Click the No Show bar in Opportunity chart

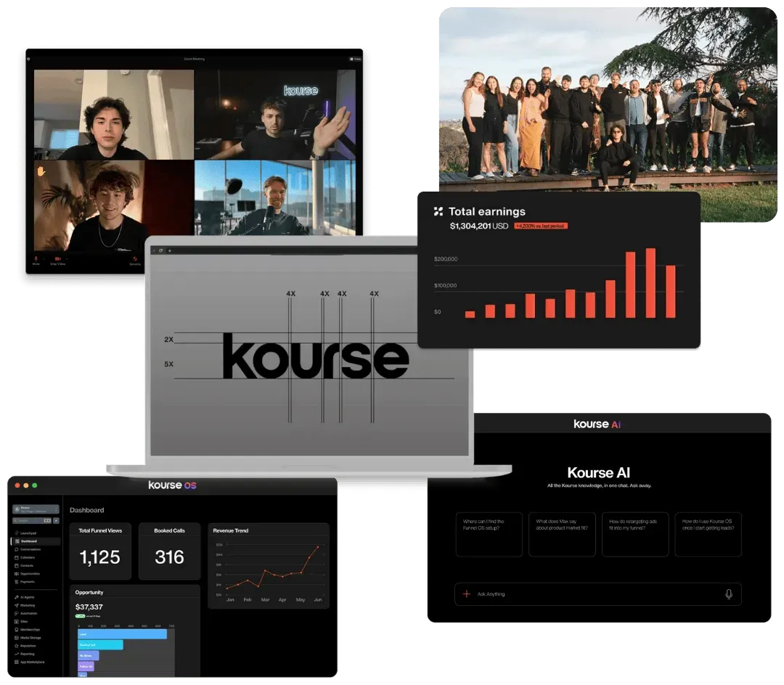pyautogui.click(x=88, y=655)
